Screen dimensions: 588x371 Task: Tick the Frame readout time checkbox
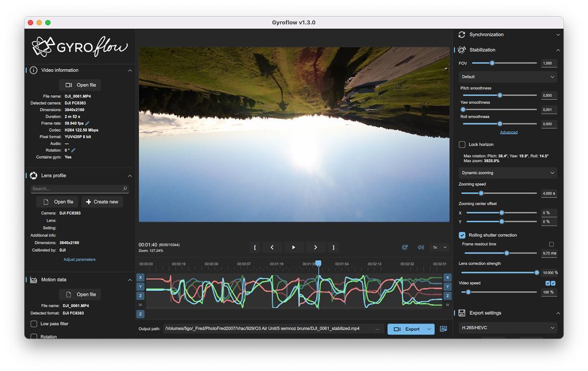551,244
